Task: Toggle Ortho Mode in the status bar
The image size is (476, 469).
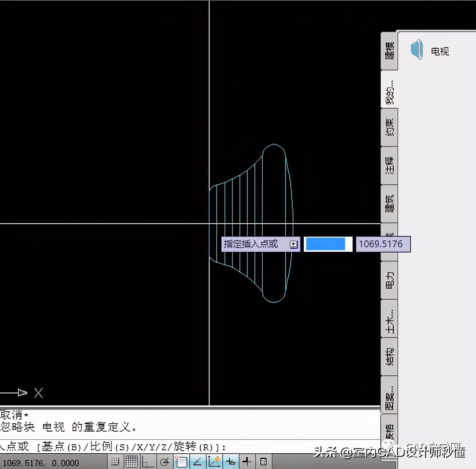Action: tap(148, 462)
